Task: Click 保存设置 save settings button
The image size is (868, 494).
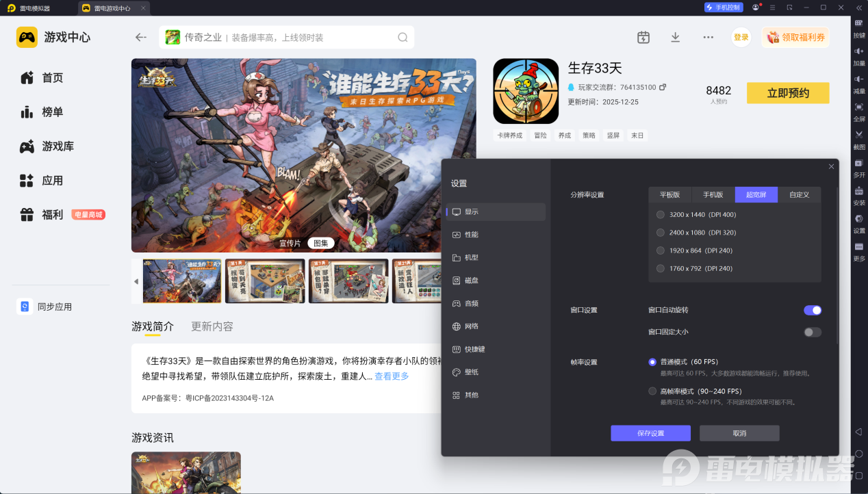Action: click(650, 433)
